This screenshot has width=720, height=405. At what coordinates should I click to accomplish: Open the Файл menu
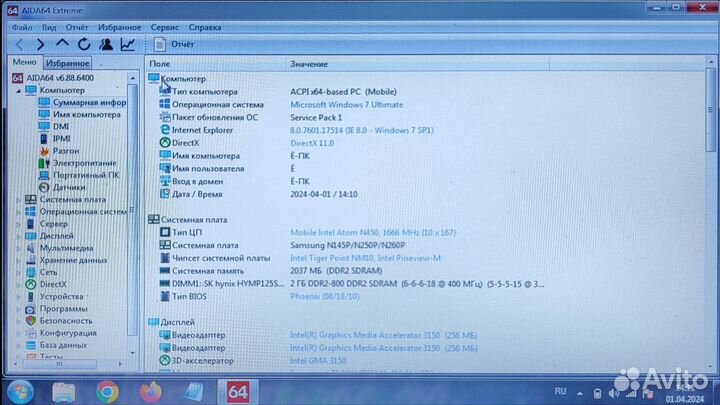pyautogui.click(x=22, y=27)
